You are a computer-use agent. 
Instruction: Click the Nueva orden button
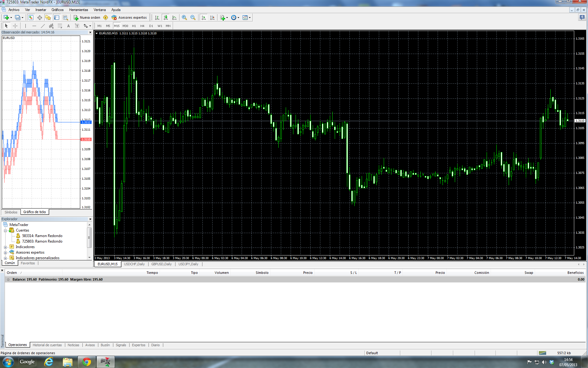pos(87,17)
